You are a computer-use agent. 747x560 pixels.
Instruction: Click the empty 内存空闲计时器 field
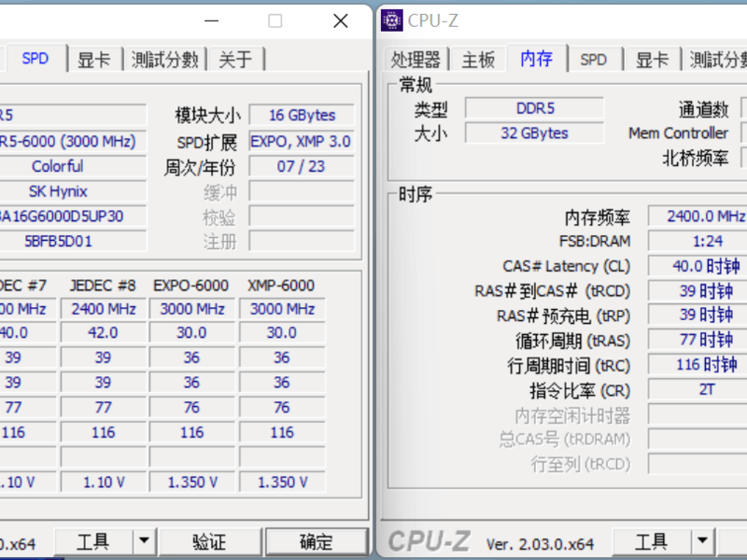pos(698,414)
